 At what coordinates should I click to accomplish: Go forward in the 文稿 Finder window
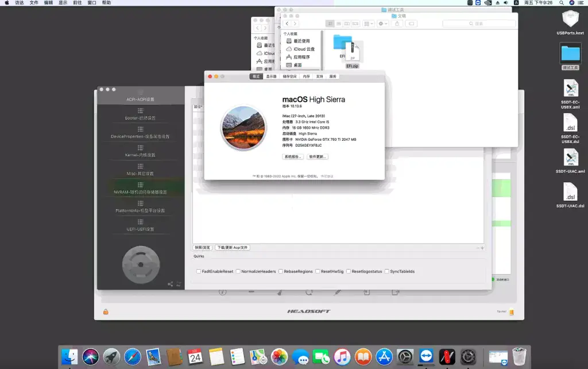coord(295,23)
